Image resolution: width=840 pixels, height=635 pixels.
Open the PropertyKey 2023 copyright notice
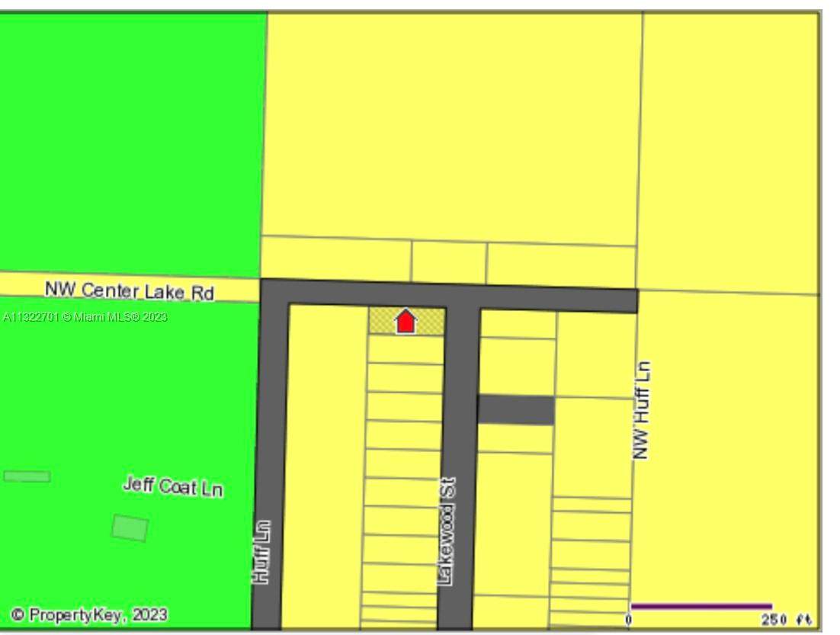pos(89,614)
